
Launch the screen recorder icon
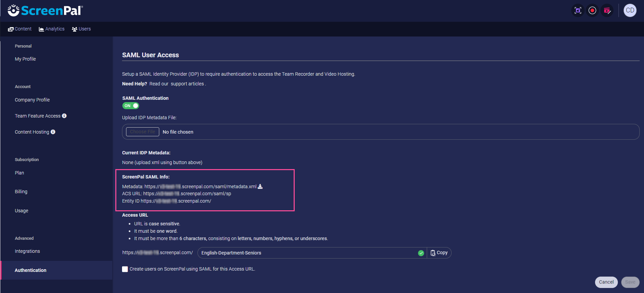coord(592,10)
